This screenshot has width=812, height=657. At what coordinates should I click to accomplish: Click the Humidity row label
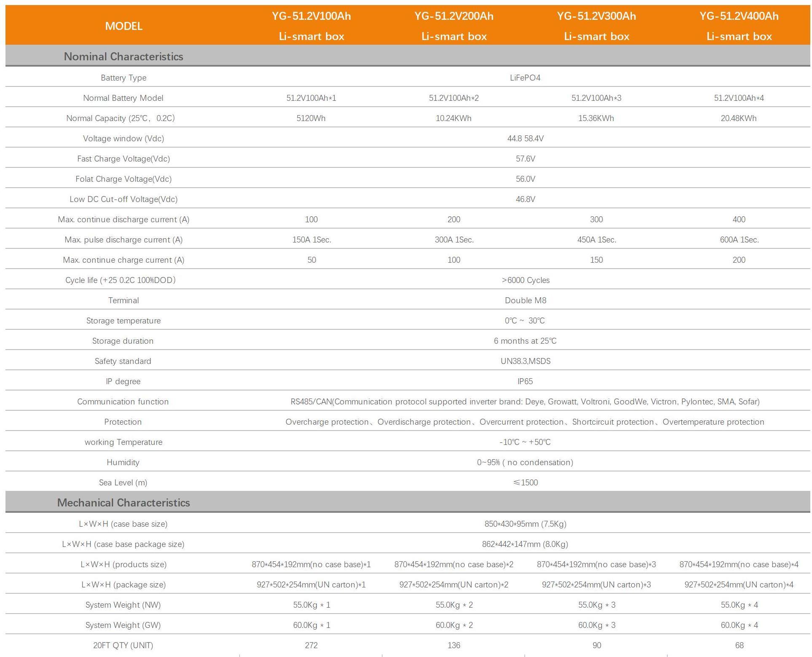tap(123, 462)
